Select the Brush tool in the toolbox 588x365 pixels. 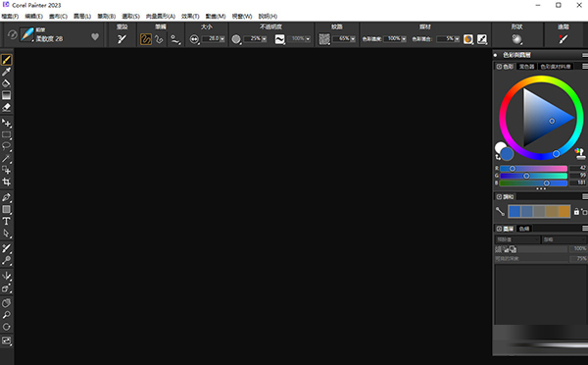pyautogui.click(x=7, y=60)
